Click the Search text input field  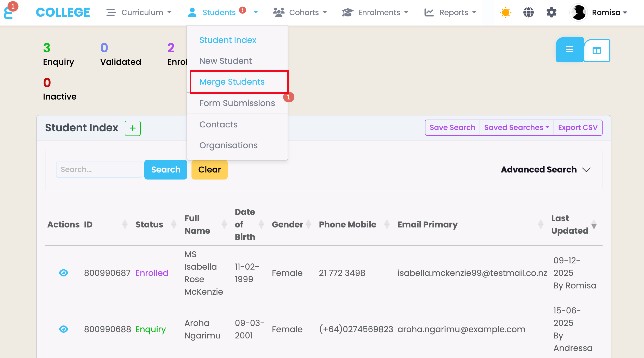(99, 170)
